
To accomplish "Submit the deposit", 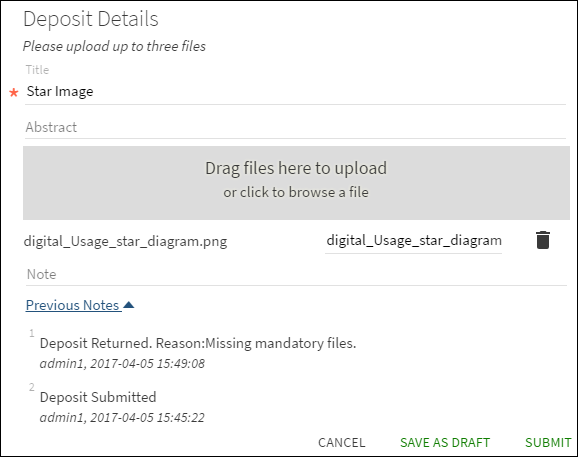I will tap(548, 442).
